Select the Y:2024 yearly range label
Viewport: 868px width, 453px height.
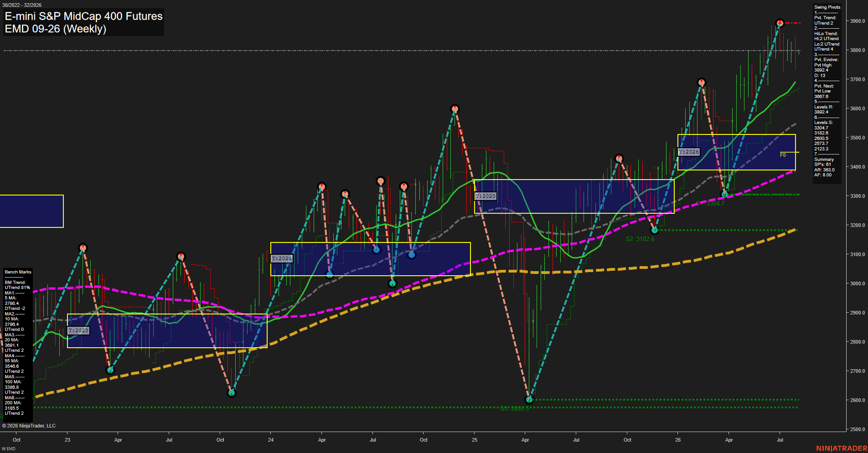(x=281, y=258)
